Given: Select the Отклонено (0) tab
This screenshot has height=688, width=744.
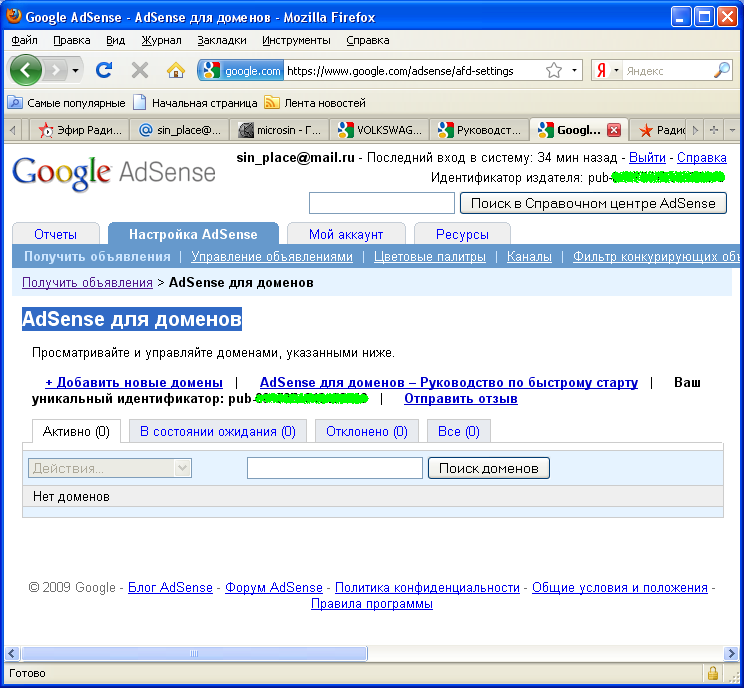Looking at the screenshot, I should 367,431.
